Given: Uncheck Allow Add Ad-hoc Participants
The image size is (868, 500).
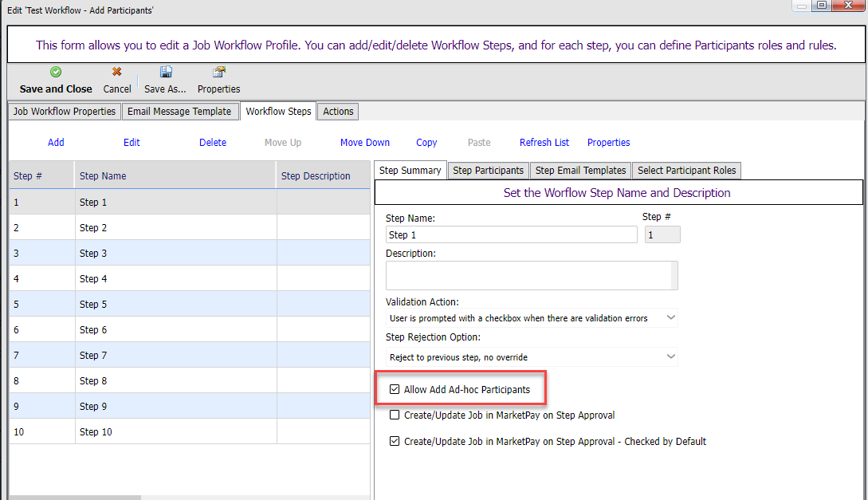Looking at the screenshot, I should (x=395, y=390).
